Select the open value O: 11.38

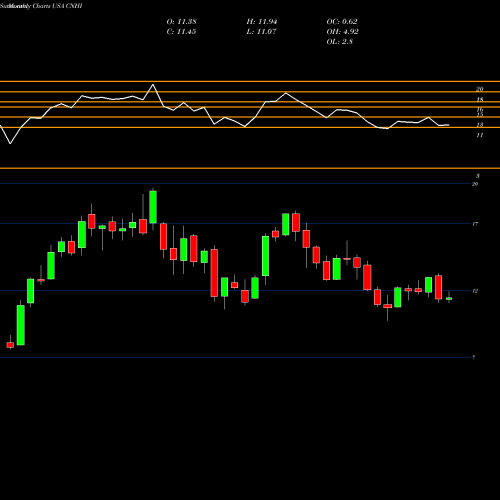(x=181, y=22)
